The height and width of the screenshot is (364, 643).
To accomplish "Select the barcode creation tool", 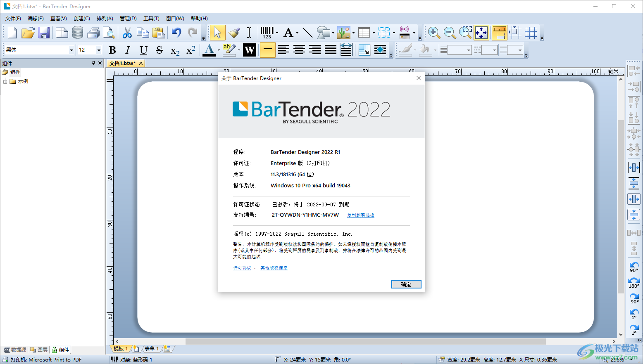I will (x=267, y=33).
